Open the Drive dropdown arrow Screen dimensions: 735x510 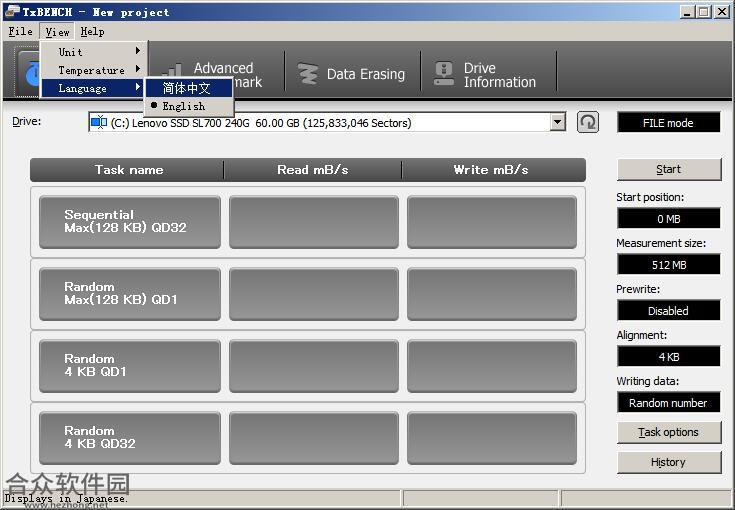click(557, 122)
